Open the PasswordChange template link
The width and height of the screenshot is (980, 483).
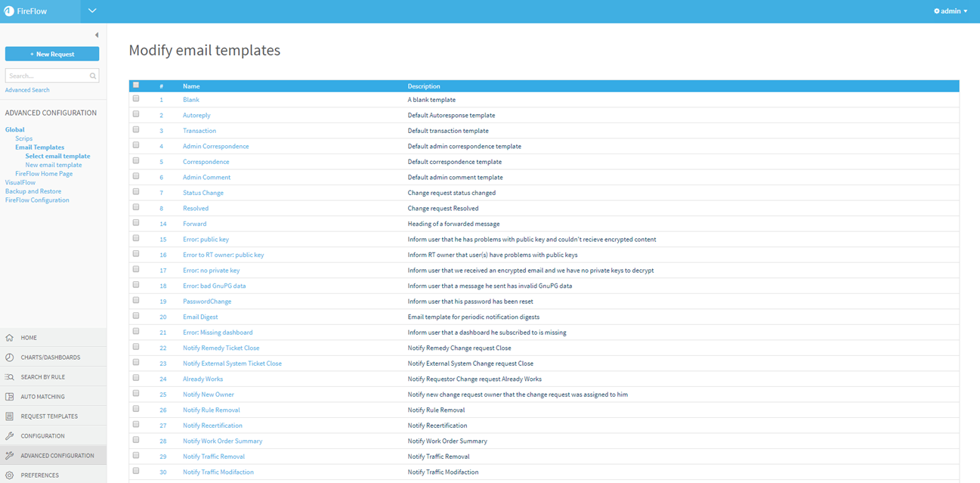coord(207,302)
